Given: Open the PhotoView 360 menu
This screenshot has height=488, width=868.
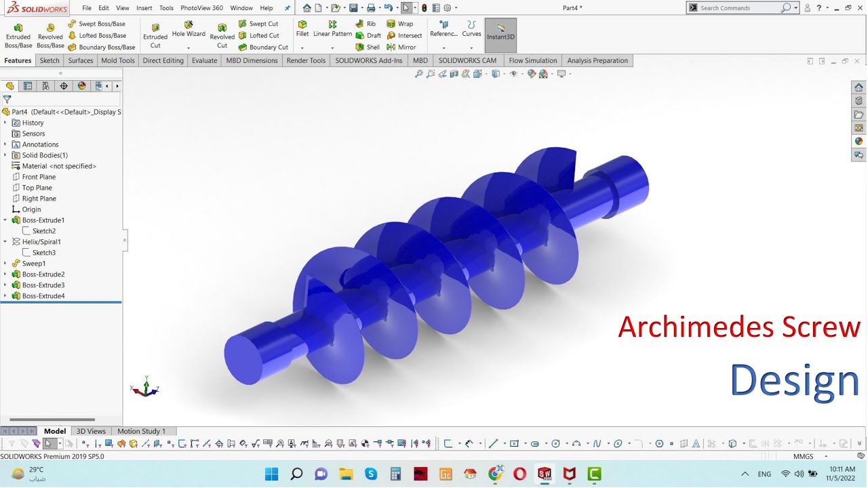Looking at the screenshot, I should (x=201, y=8).
